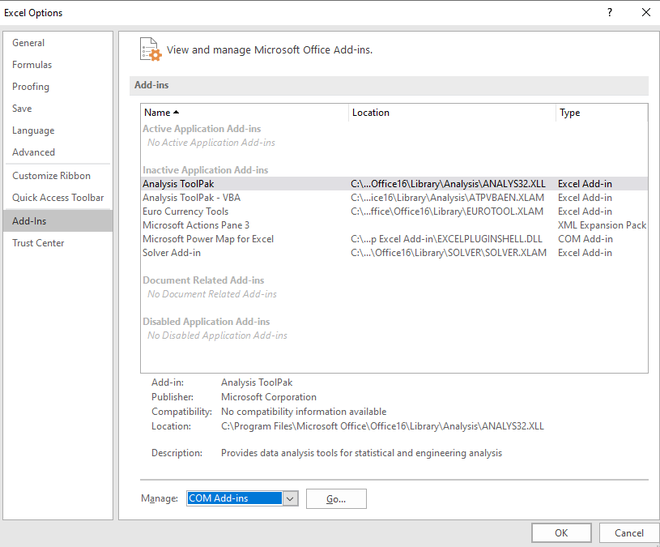
Task: Click the Cancel button
Action: click(629, 533)
